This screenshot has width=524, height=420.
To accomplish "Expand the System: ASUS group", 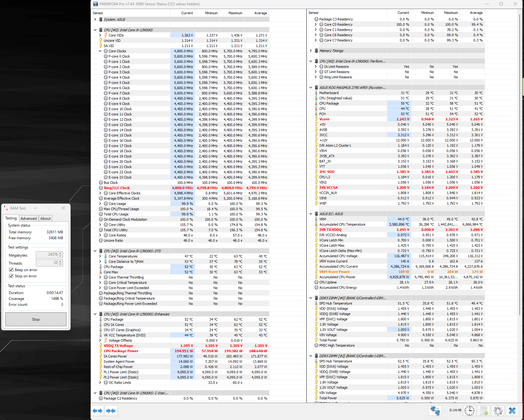I will [95, 19].
